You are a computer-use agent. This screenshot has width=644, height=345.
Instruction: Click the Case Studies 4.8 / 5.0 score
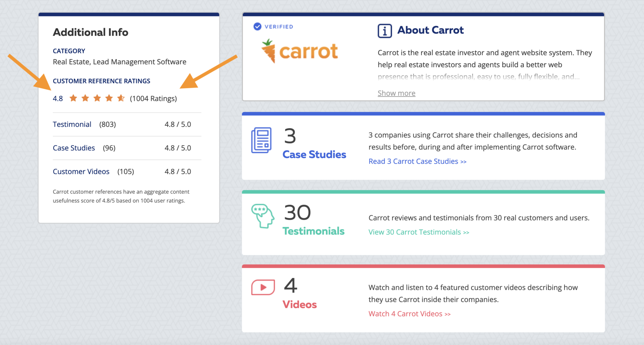tap(178, 148)
